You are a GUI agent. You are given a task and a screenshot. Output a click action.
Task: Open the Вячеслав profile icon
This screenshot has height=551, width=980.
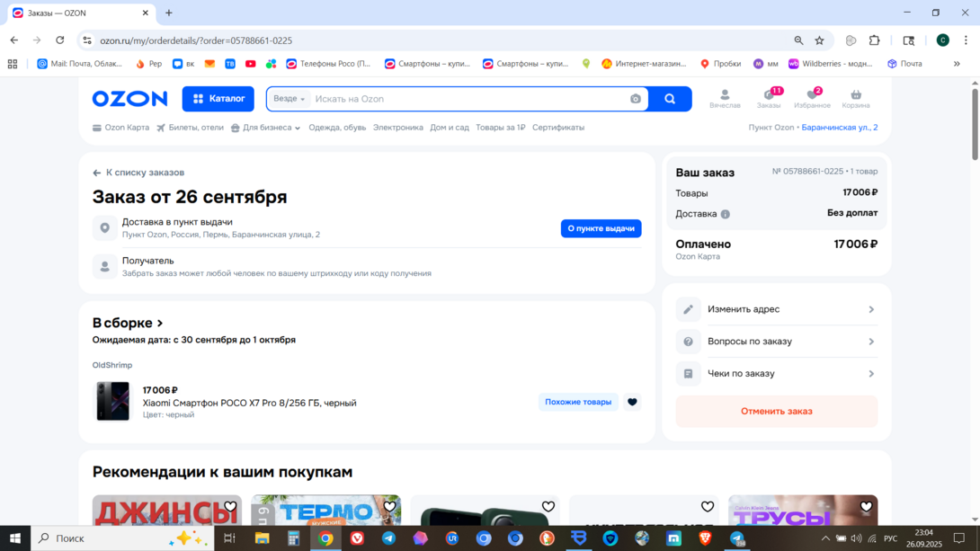click(725, 99)
